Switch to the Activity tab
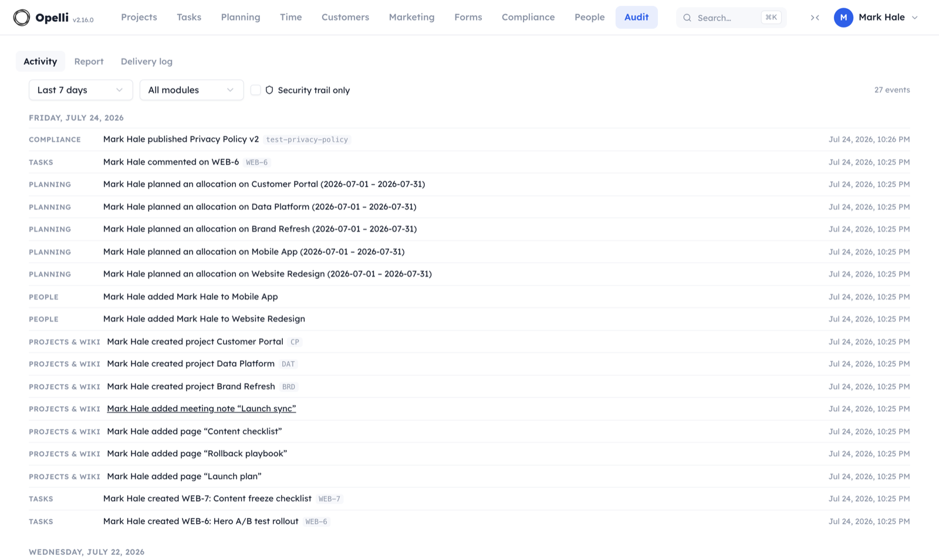Image resolution: width=939 pixels, height=560 pixels. tap(40, 61)
